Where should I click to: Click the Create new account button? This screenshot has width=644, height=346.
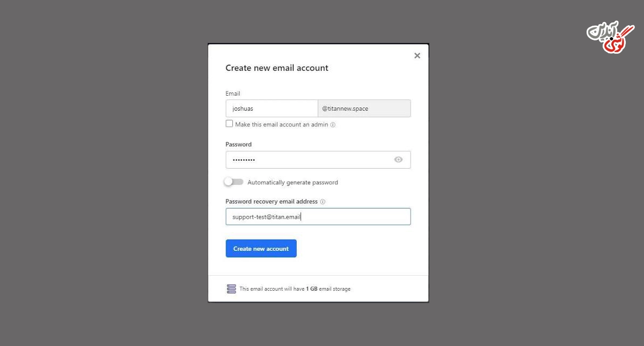tap(261, 249)
